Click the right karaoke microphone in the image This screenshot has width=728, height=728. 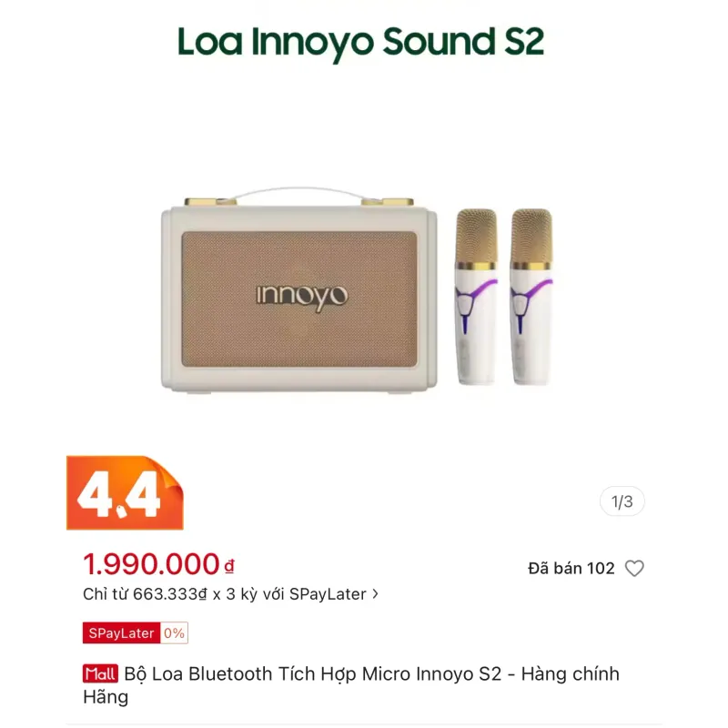(x=532, y=296)
